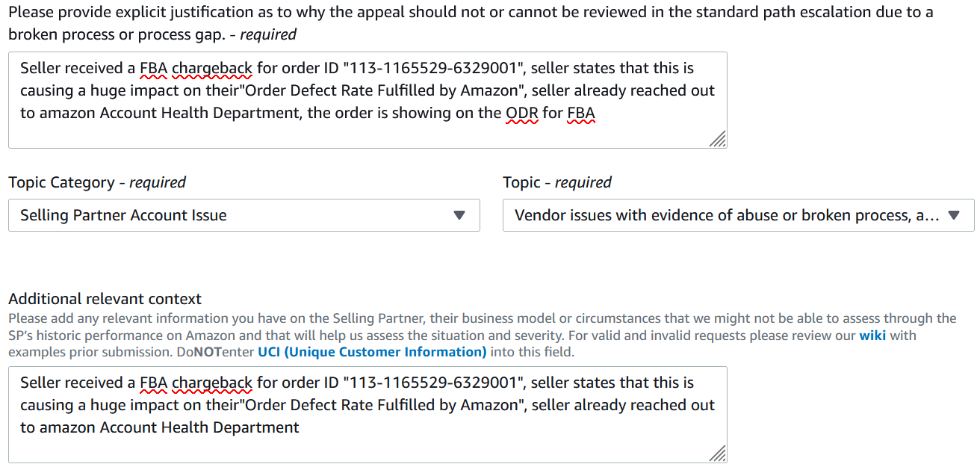Open the UCI (Unique Customer Information) link

(x=372, y=352)
